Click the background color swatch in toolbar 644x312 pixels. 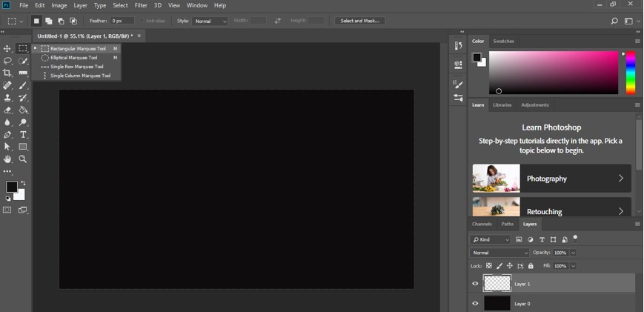pyautogui.click(x=21, y=196)
